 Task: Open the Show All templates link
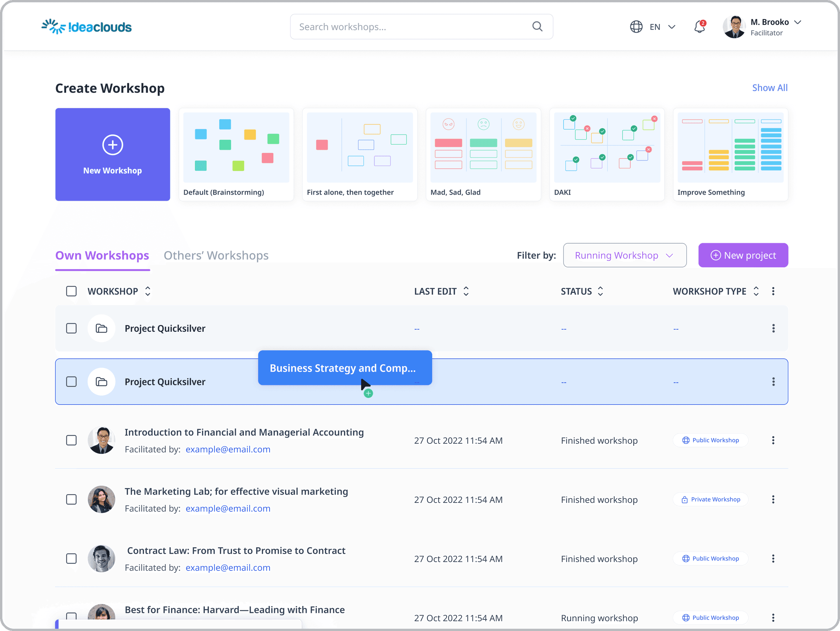click(770, 88)
